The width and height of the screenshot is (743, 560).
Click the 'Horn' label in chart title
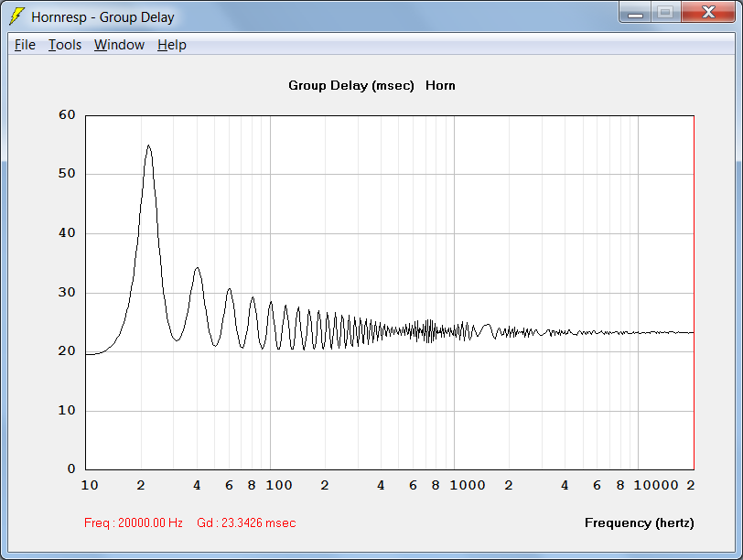(x=440, y=86)
